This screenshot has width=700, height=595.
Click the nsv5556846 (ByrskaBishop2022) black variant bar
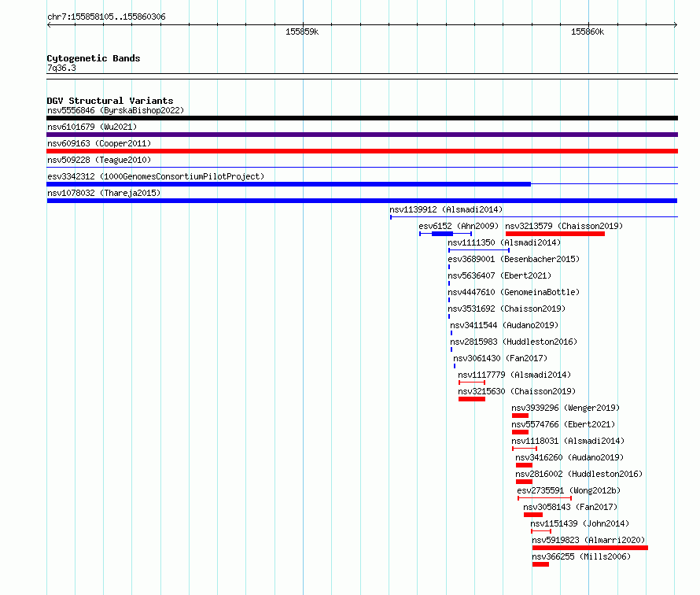coord(362,118)
